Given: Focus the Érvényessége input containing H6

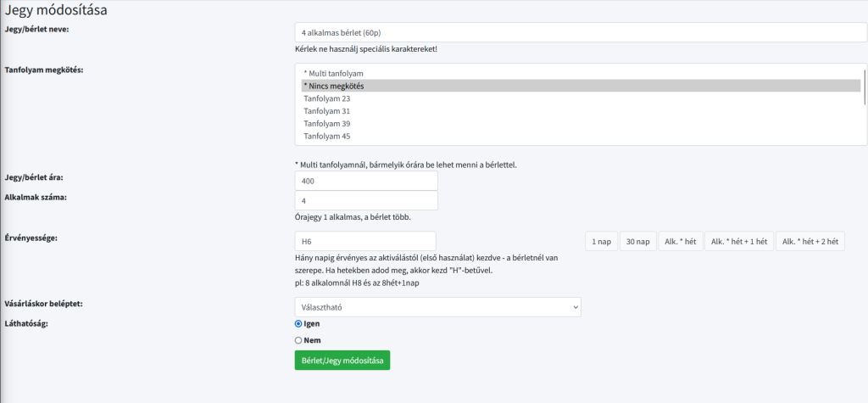Looking at the screenshot, I should pos(365,241).
